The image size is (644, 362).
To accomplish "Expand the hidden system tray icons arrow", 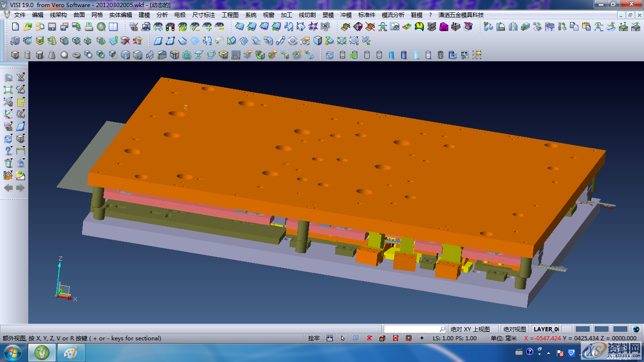I will (548, 352).
